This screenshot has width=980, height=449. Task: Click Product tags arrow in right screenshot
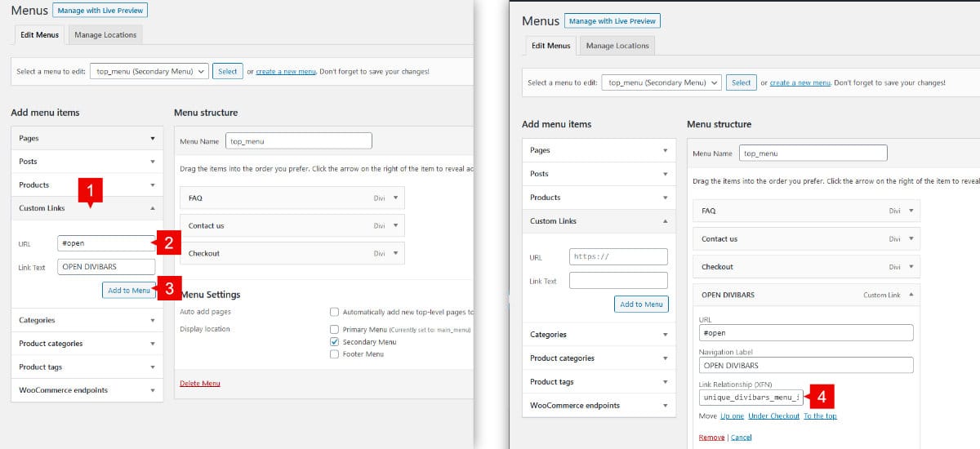pos(665,382)
